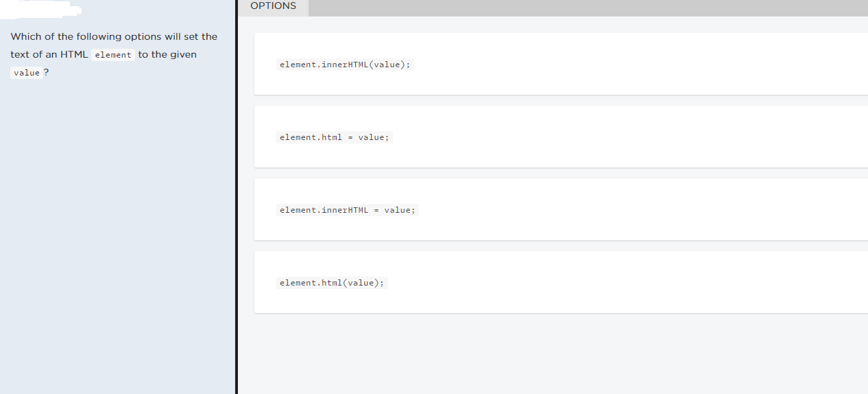This screenshot has height=394, width=868.
Task: Click the words 'to the given' in the question
Action: (167, 55)
